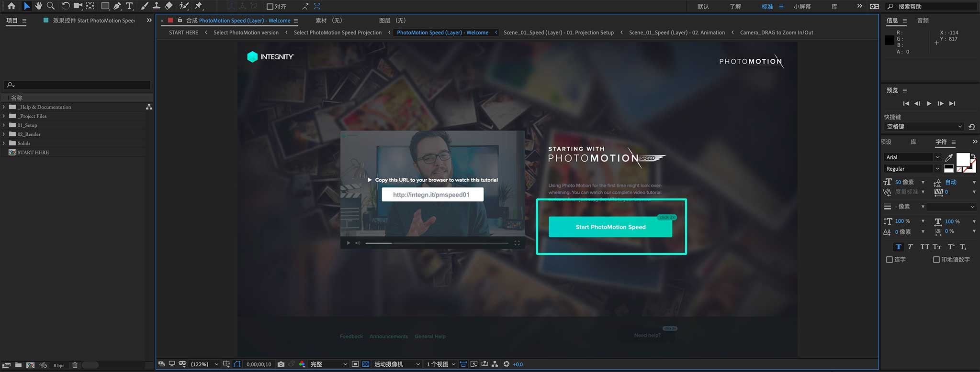Select the Hand tool
The height and width of the screenshot is (372, 980).
(x=38, y=6)
